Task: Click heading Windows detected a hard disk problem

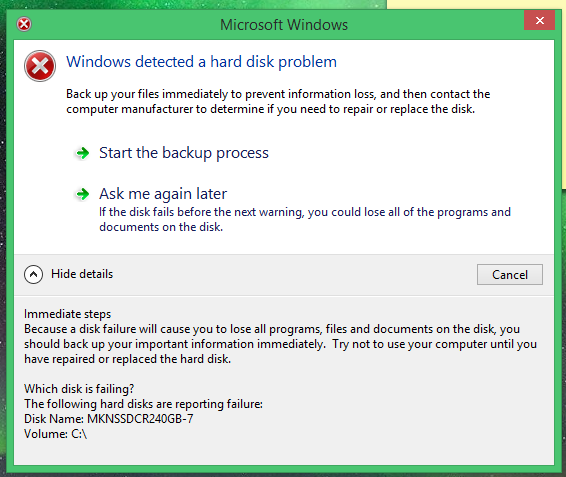Action: (x=201, y=62)
